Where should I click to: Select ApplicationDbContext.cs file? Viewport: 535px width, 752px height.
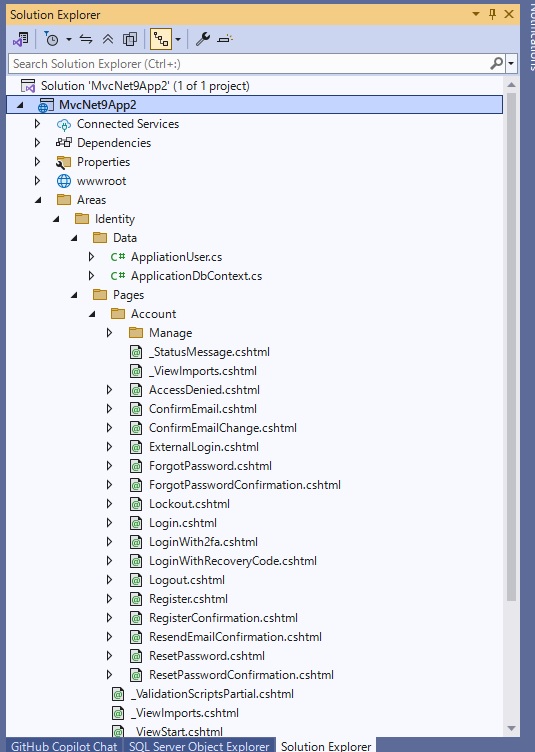[x=197, y=276]
